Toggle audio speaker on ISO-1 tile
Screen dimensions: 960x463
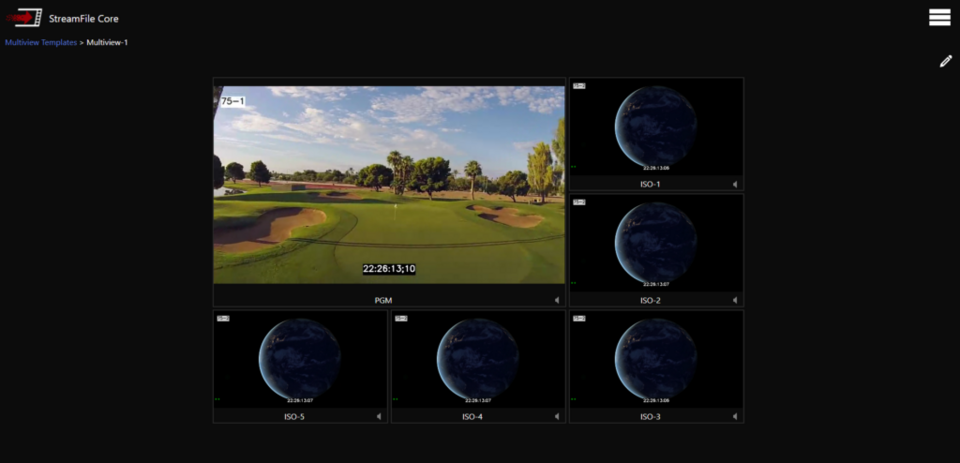735,184
